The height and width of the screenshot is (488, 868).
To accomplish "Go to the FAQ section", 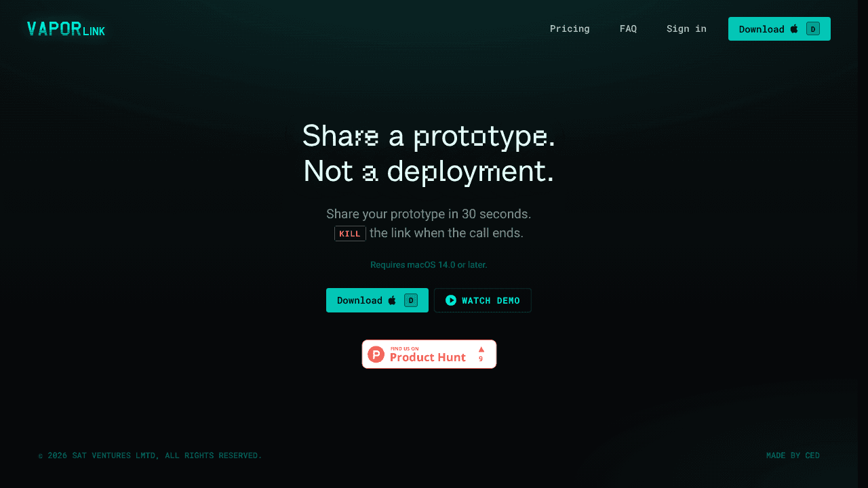I will [628, 28].
